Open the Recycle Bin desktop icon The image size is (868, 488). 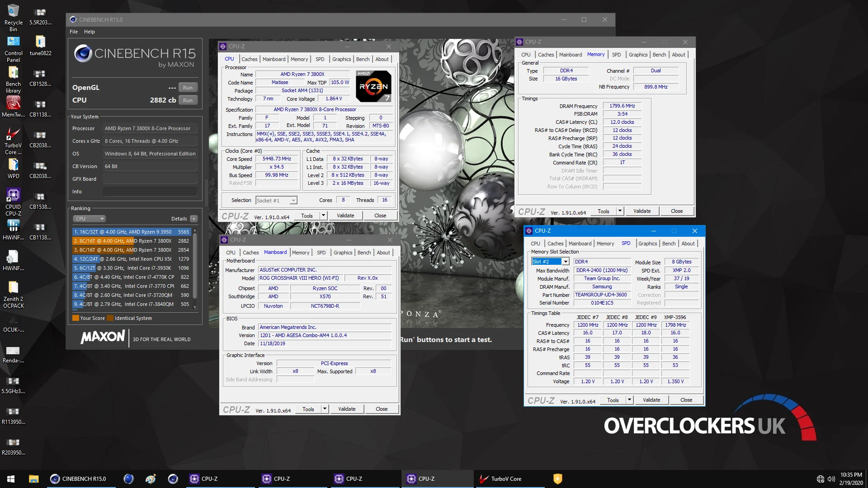tap(14, 18)
